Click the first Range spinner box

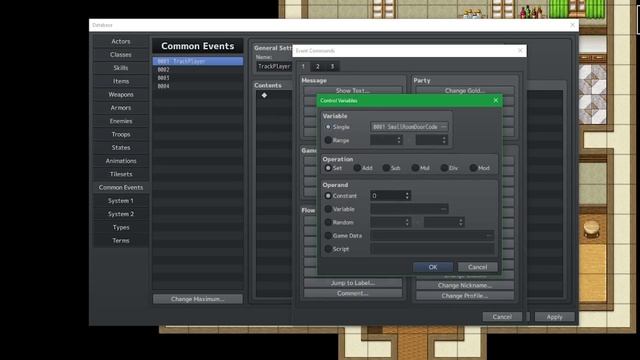[x=386, y=140]
